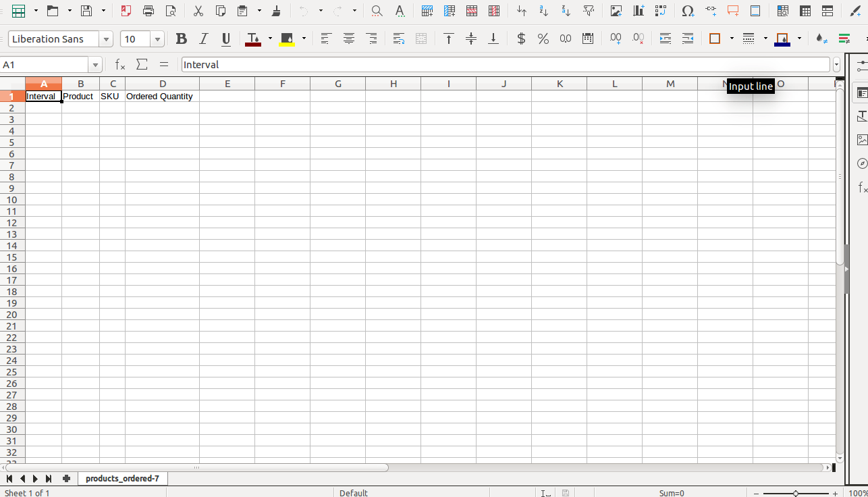Click the Sum sigma icon
Image resolution: width=868 pixels, height=497 pixels.
click(142, 65)
